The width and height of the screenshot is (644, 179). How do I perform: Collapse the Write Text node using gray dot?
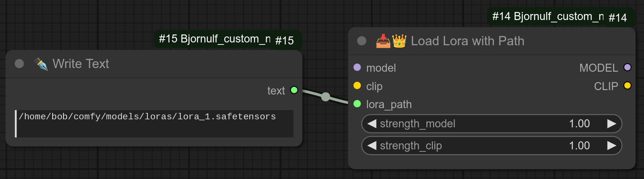pyautogui.click(x=19, y=64)
